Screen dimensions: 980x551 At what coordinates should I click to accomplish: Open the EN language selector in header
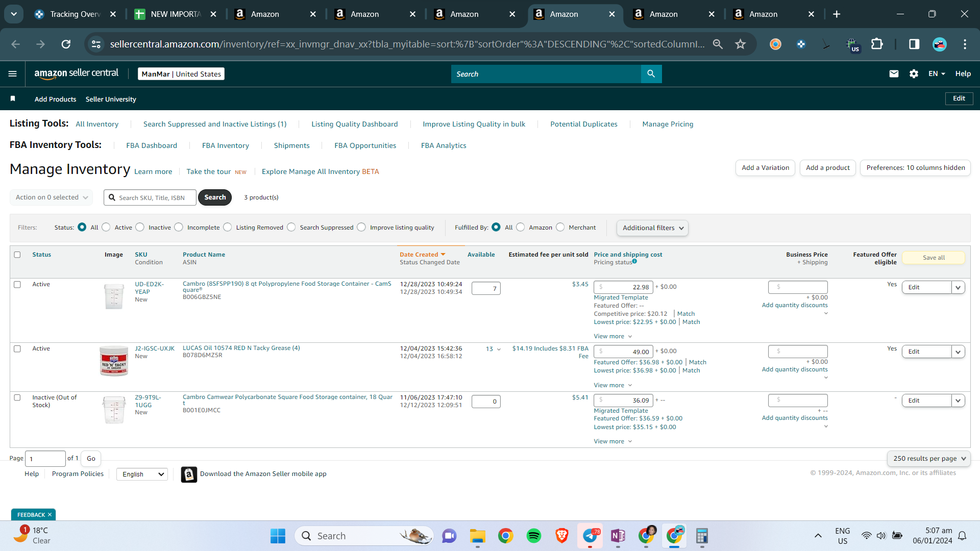(x=937, y=74)
